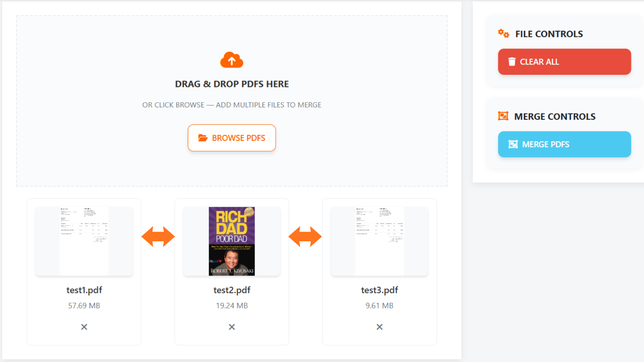Remove test2.pdf using its X icon
644x362 pixels.
coord(232,327)
